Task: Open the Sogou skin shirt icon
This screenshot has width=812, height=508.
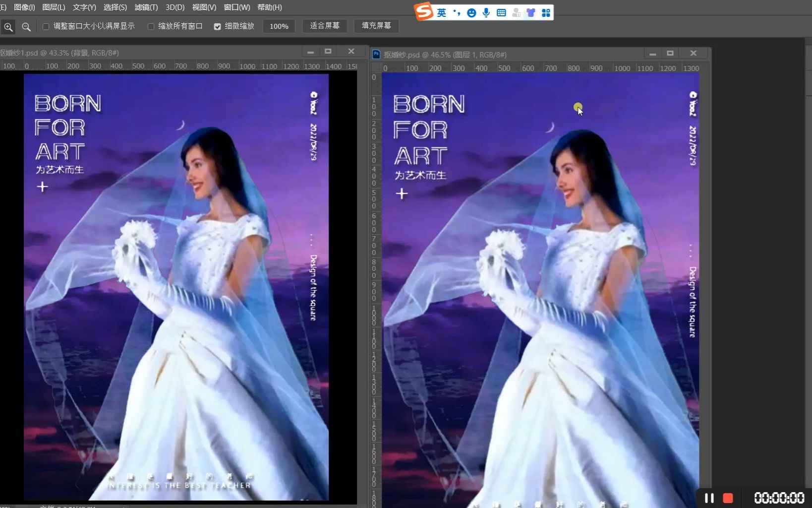Action: click(x=531, y=12)
